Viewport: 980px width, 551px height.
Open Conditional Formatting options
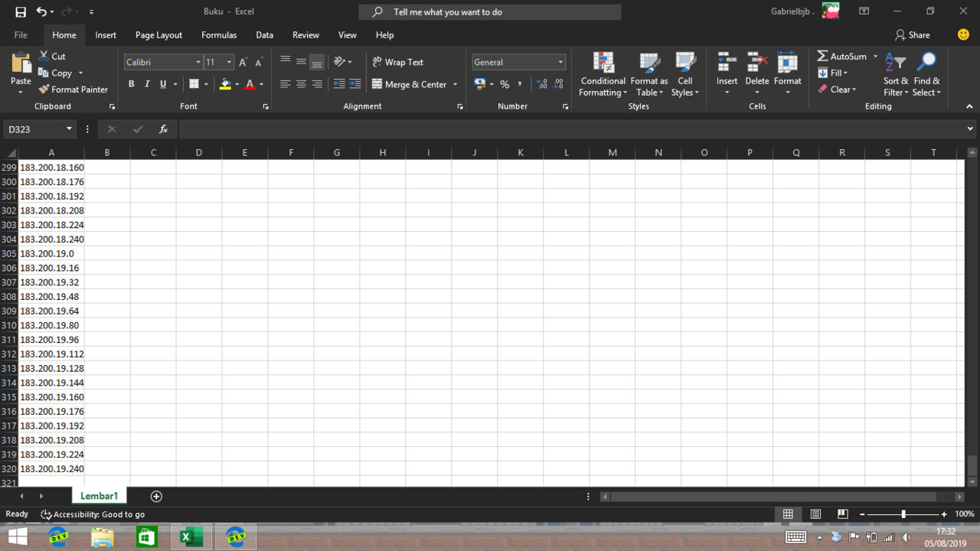(603, 73)
